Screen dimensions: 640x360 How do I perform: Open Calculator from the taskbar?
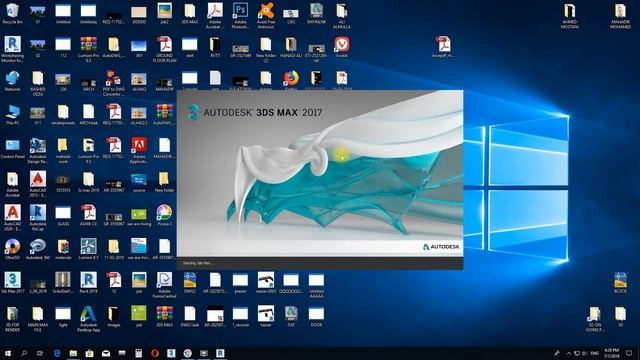coord(138,353)
